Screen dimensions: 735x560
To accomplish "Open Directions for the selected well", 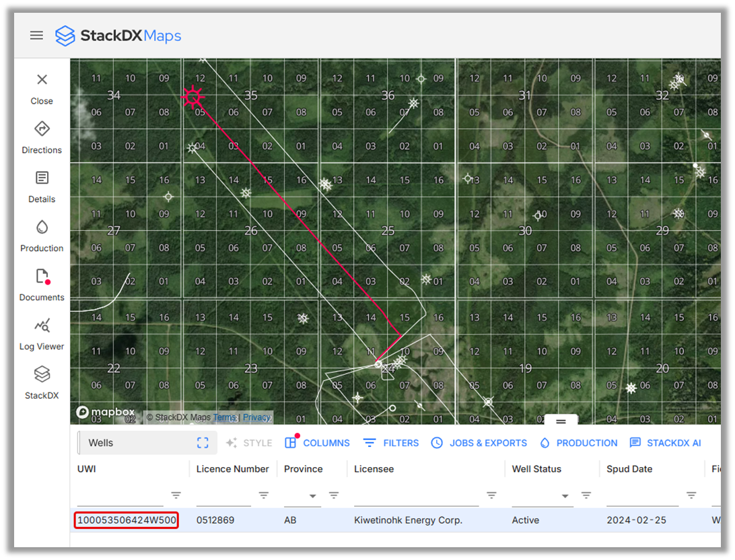I will tap(42, 129).
